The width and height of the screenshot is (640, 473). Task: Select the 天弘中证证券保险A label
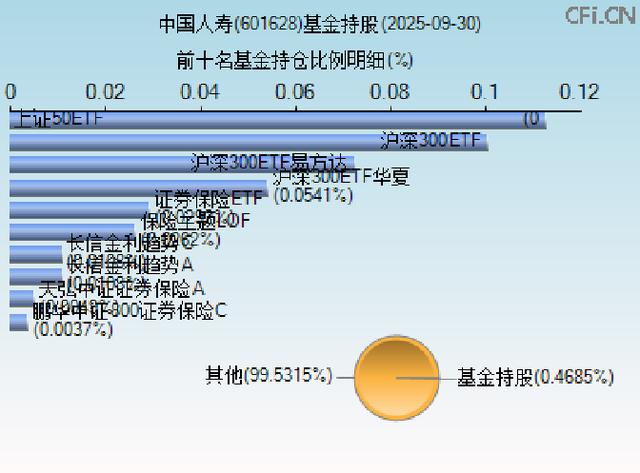(121, 289)
